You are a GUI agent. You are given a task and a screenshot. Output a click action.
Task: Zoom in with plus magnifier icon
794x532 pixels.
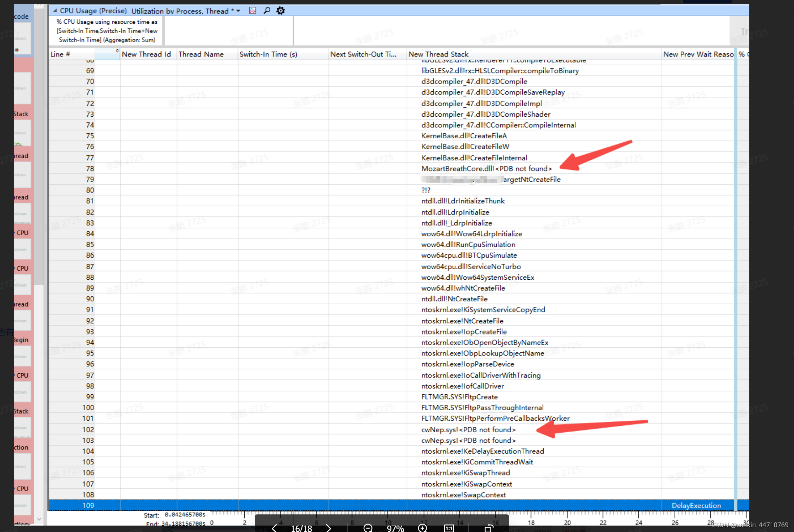point(423,528)
